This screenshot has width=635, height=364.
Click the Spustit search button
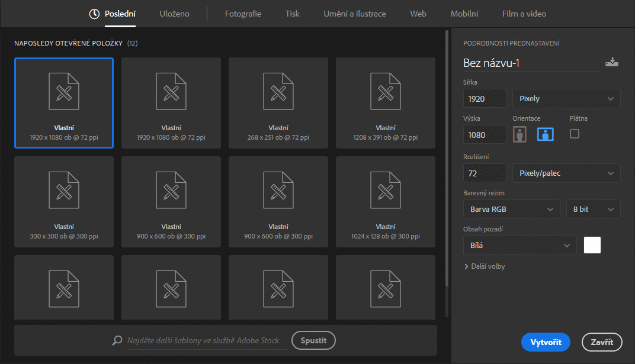tap(313, 340)
